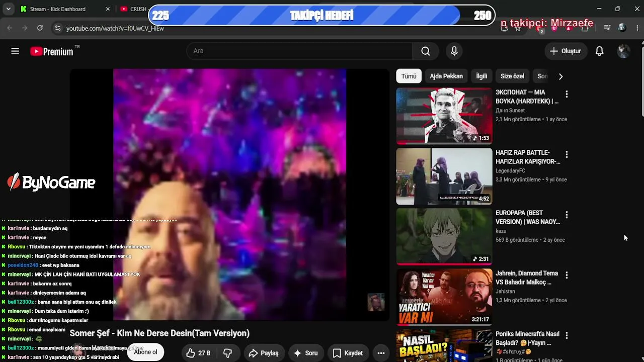Close the Stream - Kick Dashboard tab
644x362 pixels.
pos(108,9)
